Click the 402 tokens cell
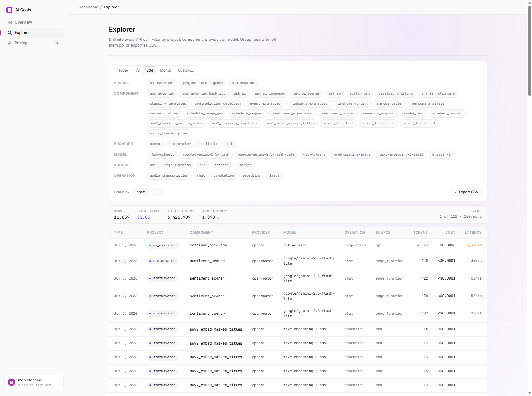 [424, 314]
